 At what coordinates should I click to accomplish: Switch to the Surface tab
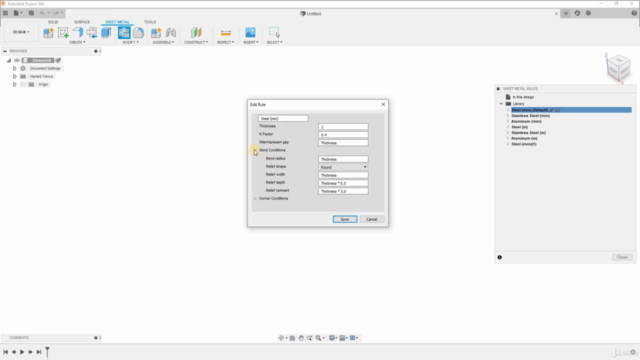pyautogui.click(x=82, y=22)
